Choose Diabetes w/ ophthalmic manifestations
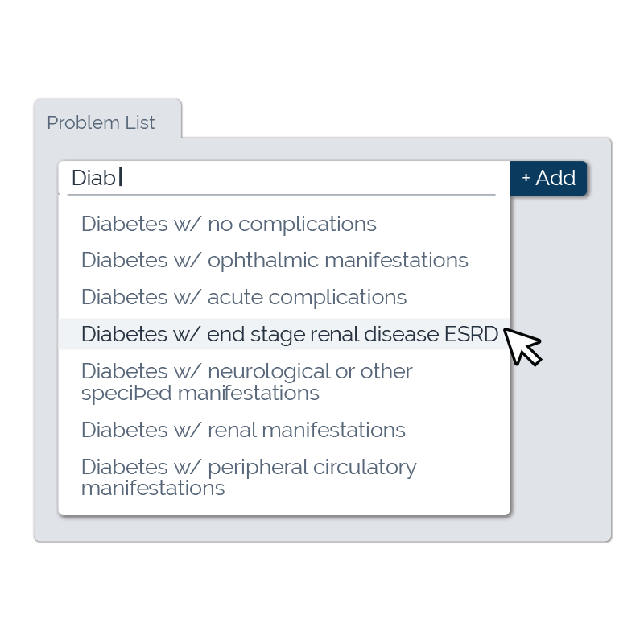Viewport: 644px width, 644px height. tap(275, 261)
